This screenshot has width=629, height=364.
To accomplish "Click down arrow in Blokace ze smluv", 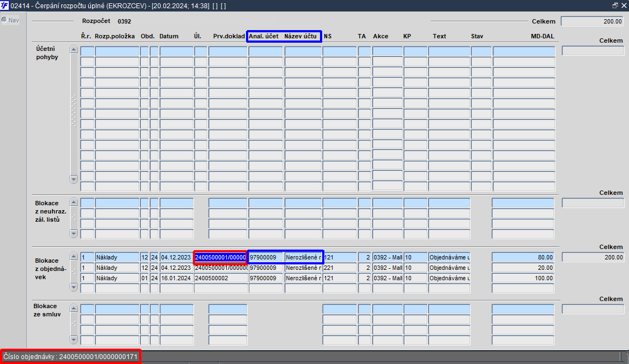I will (73, 339).
